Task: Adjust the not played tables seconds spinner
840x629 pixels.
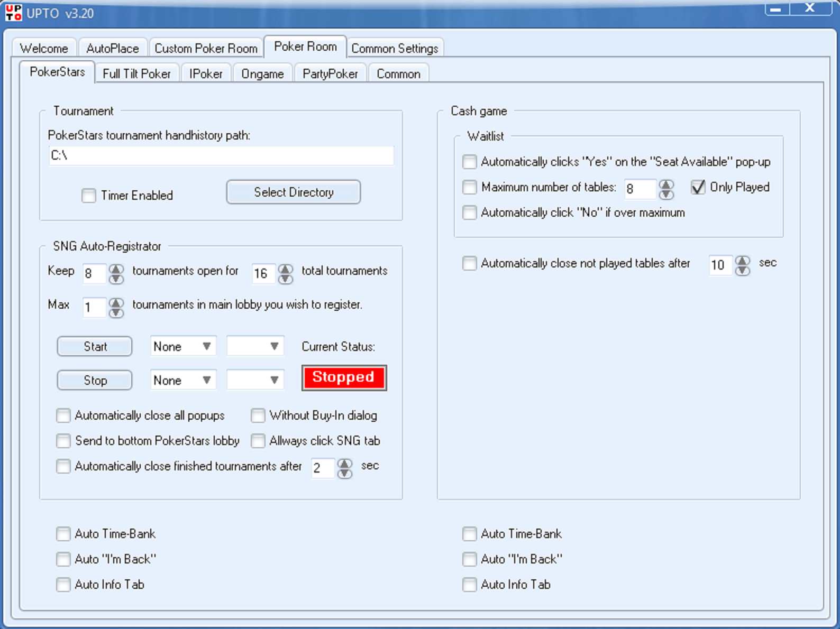Action: [x=743, y=265]
